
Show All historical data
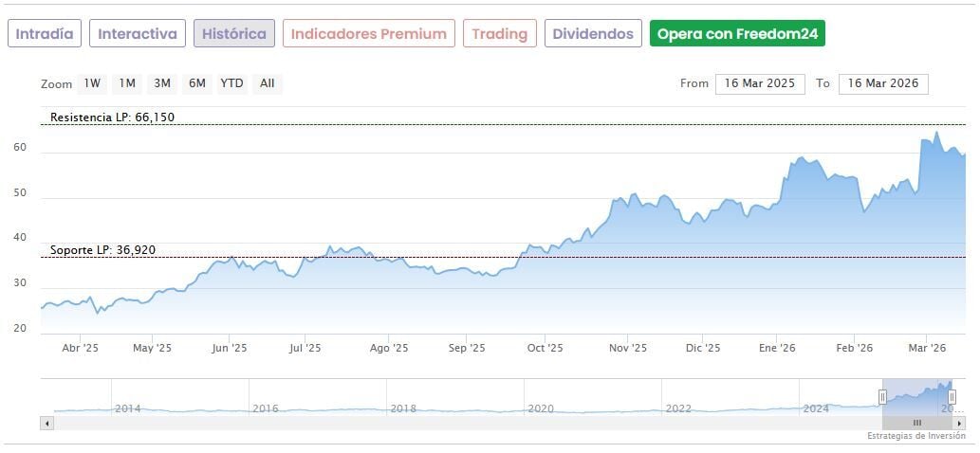click(268, 83)
